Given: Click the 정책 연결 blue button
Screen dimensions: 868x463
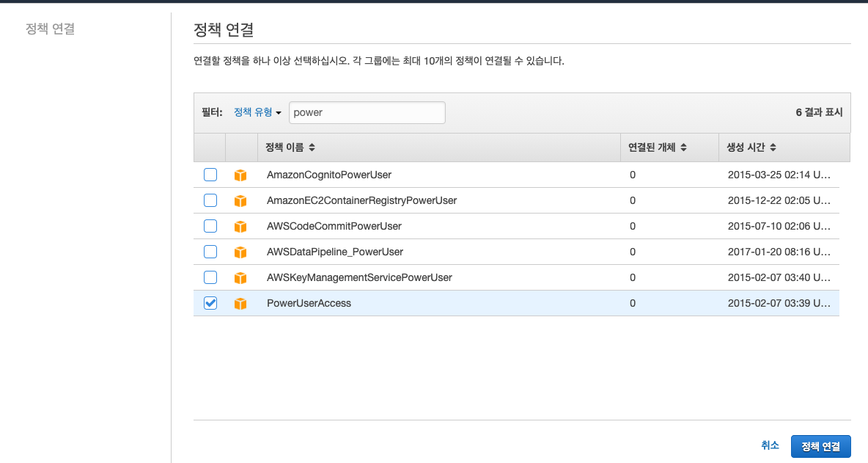Looking at the screenshot, I should coord(821,446).
